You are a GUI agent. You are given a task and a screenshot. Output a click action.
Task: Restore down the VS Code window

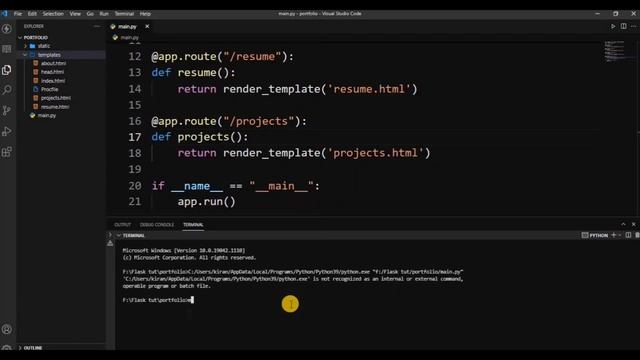pos(616,13)
